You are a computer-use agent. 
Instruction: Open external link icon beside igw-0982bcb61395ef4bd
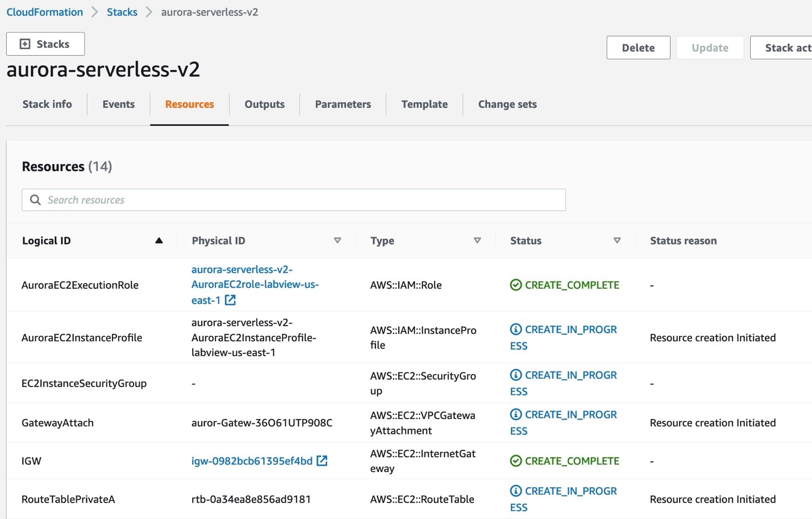pyautogui.click(x=322, y=461)
